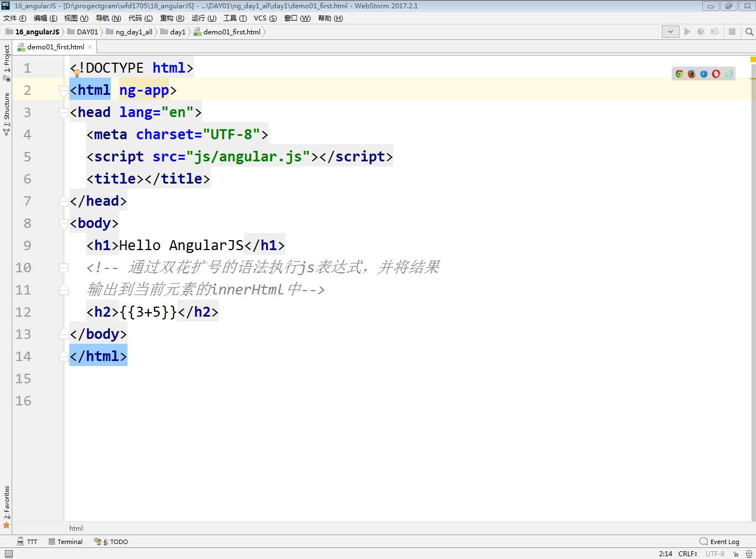Click tool window toggle icon in status bar
The width and height of the screenshot is (756, 559).
pyautogui.click(x=8, y=553)
